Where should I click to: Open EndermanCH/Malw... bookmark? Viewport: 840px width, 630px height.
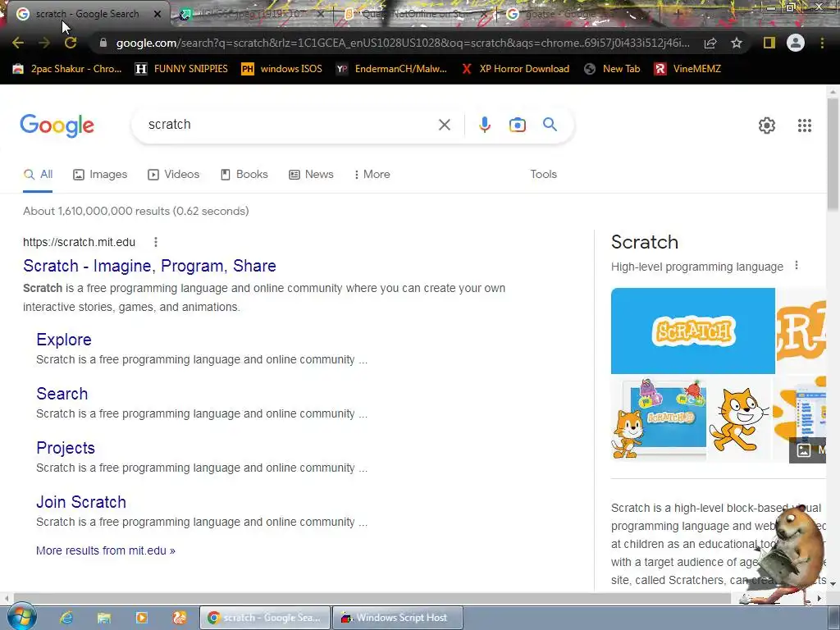[x=391, y=69]
